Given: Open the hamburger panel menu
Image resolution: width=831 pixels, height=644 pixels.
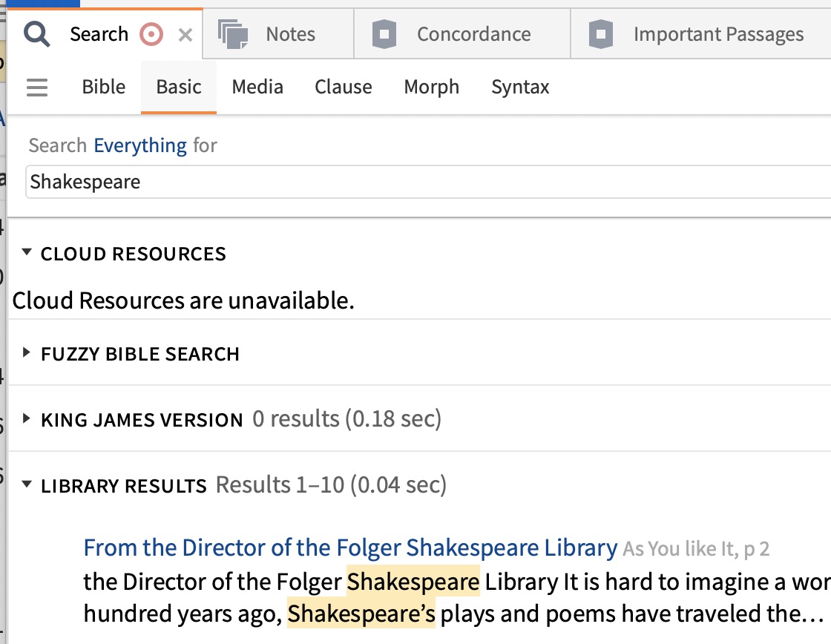Looking at the screenshot, I should (37, 88).
